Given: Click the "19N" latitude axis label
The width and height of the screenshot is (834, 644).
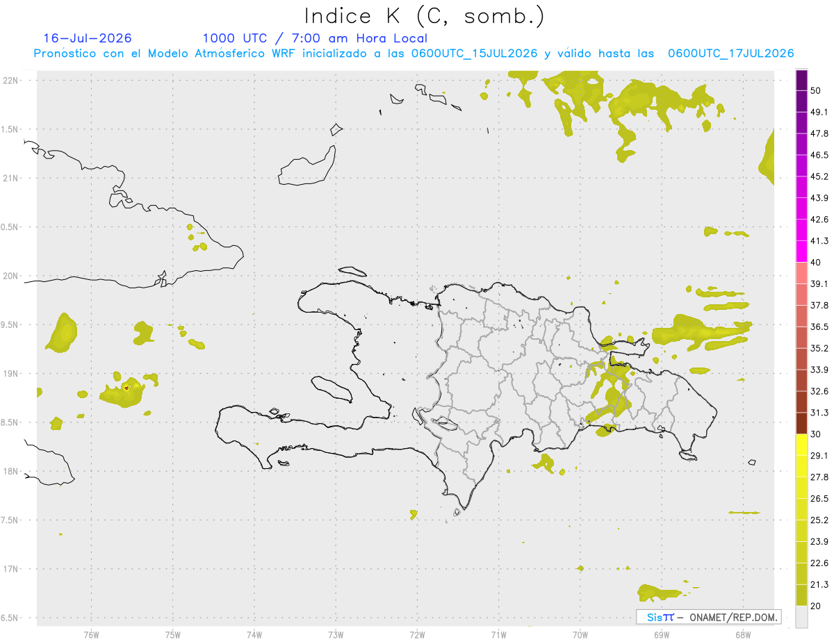Looking at the screenshot, I should coord(10,374).
